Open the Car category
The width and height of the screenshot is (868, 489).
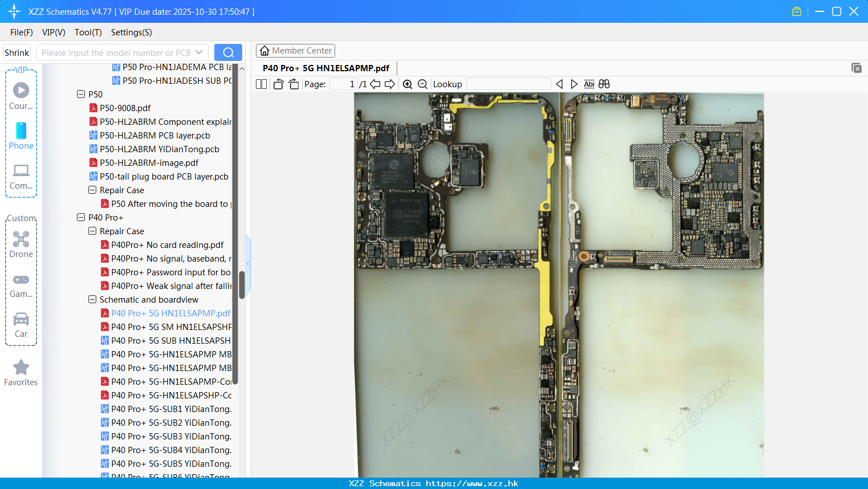(x=21, y=324)
